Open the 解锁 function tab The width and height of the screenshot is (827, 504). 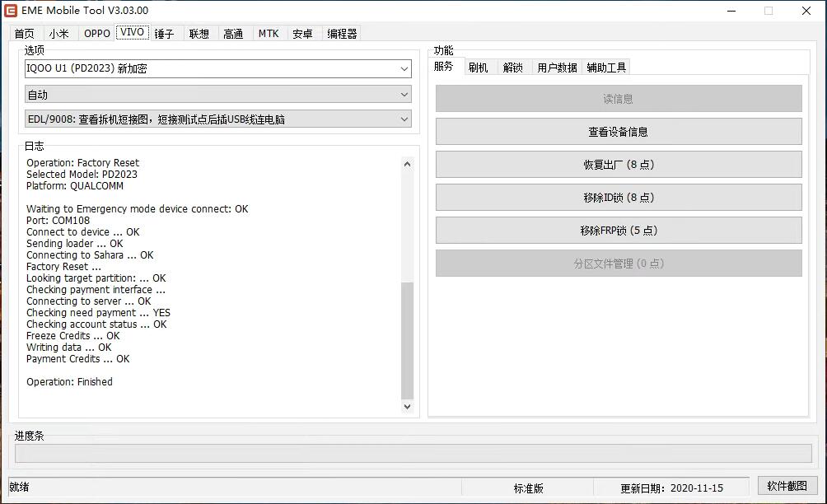512,68
